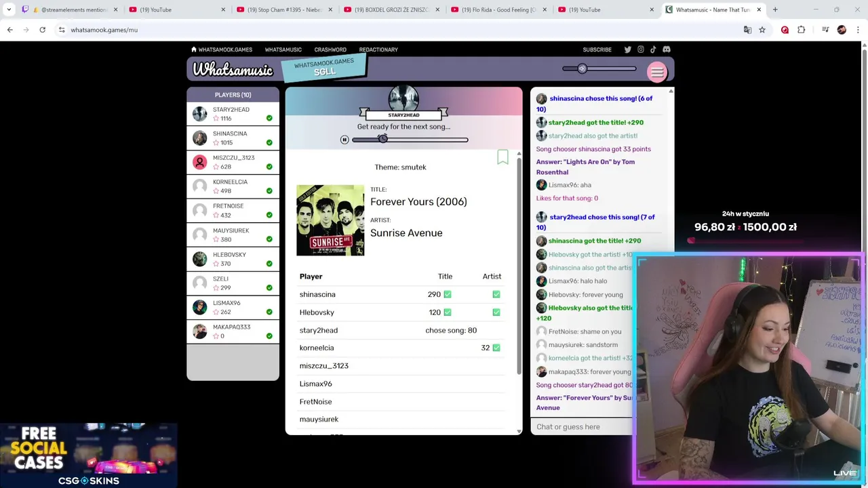
Task: Open REDACTIONARY in the top navigation
Action: pyautogui.click(x=378, y=49)
